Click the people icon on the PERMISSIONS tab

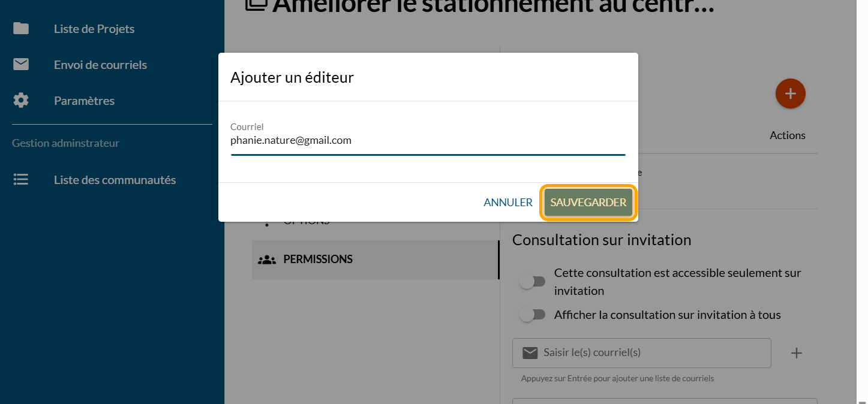266,260
